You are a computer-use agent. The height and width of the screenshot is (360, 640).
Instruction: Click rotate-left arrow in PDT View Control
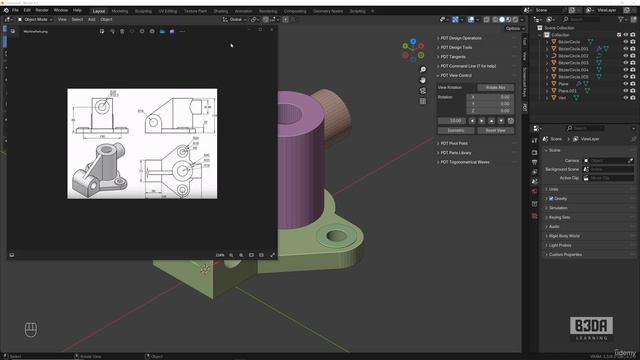(x=472, y=121)
